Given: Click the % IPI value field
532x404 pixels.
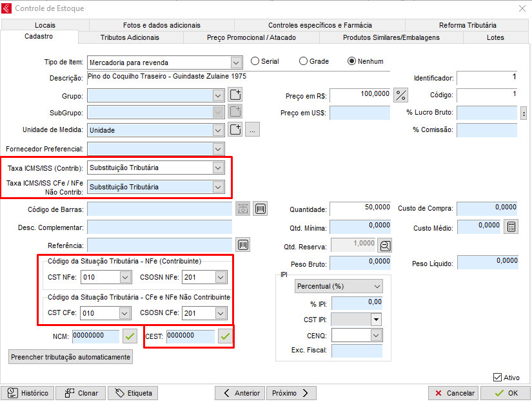Looking at the screenshot, I should point(357,303).
